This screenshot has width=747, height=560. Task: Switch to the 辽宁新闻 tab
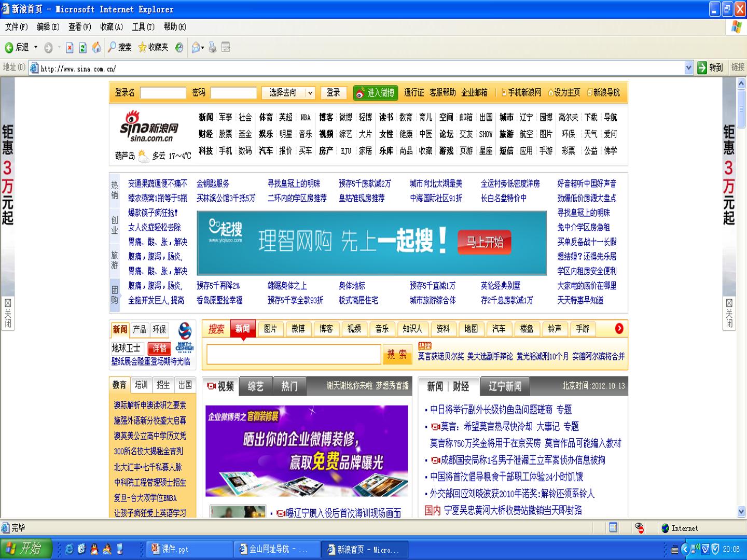[505, 386]
